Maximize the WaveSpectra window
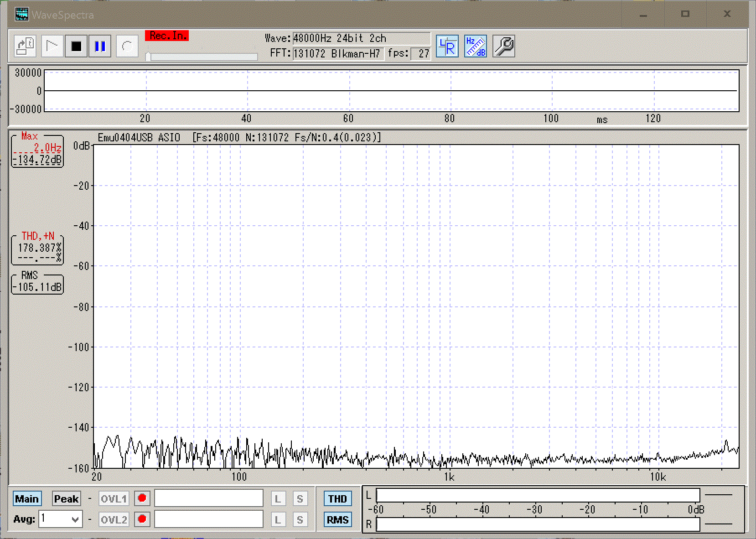 point(685,14)
